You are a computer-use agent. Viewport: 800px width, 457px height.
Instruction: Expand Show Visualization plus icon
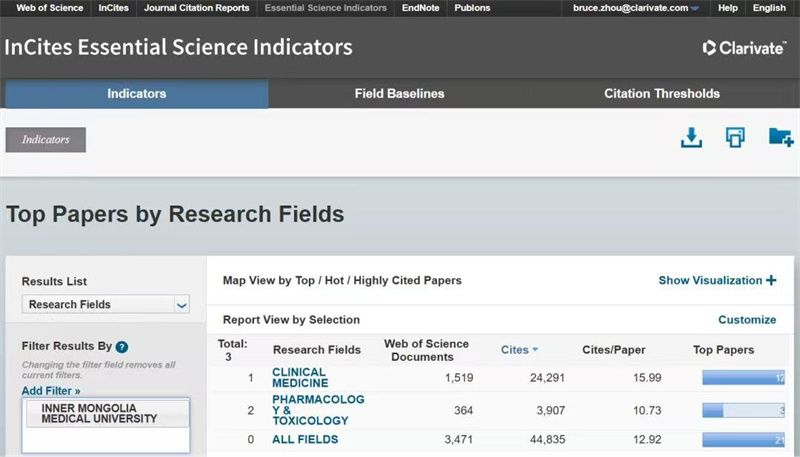click(771, 281)
